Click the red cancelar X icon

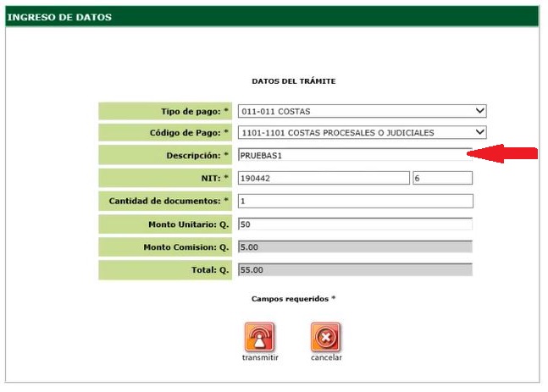pyautogui.click(x=326, y=337)
